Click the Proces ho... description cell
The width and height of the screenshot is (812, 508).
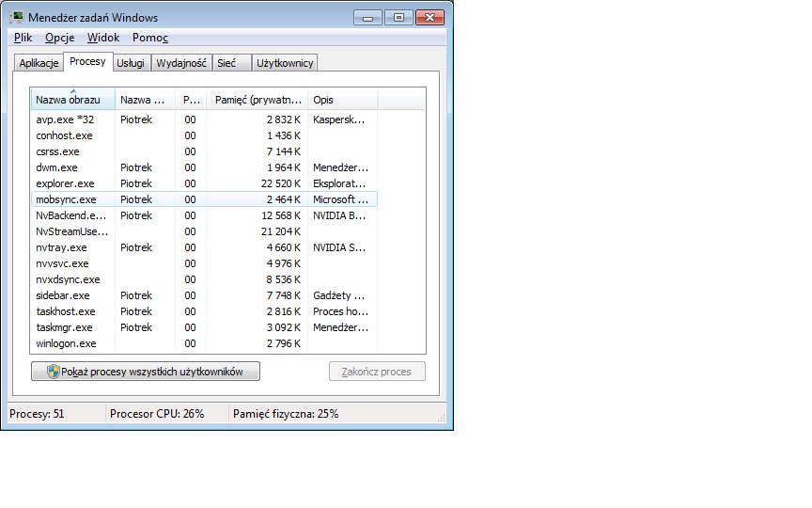click(341, 312)
